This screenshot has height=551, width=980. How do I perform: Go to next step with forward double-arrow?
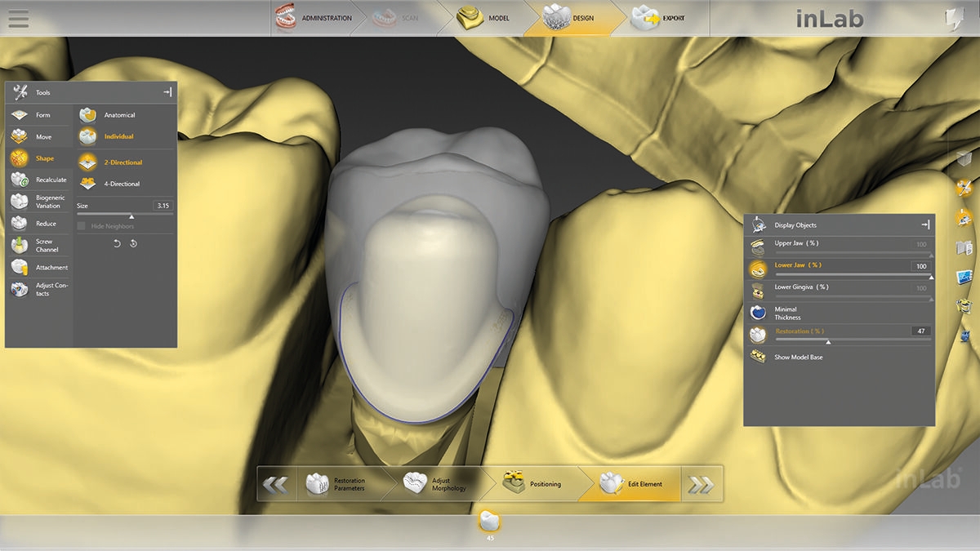point(701,485)
